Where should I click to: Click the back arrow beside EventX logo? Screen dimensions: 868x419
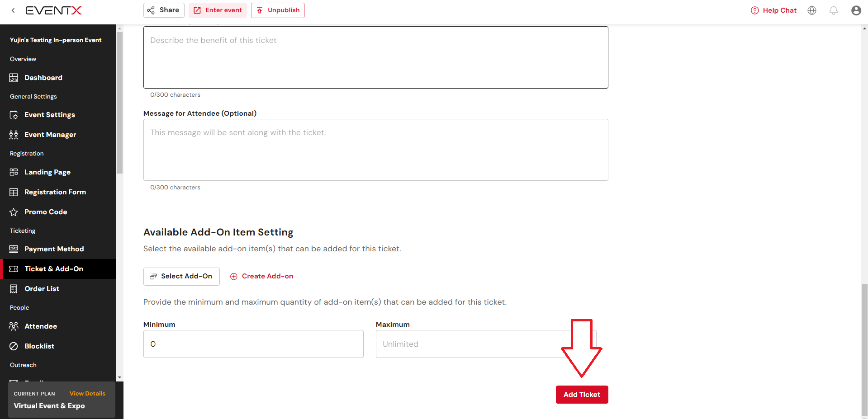tap(13, 10)
